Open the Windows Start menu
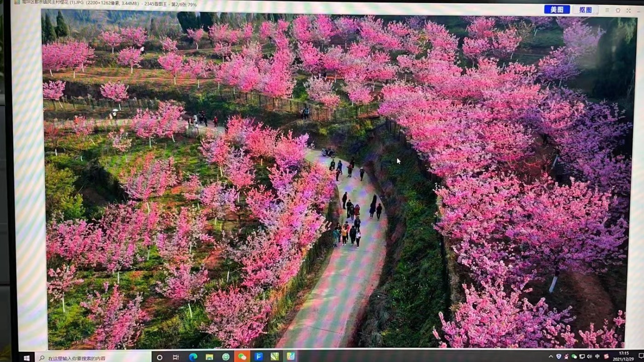The height and width of the screenshot is (362, 644). (x=26, y=357)
